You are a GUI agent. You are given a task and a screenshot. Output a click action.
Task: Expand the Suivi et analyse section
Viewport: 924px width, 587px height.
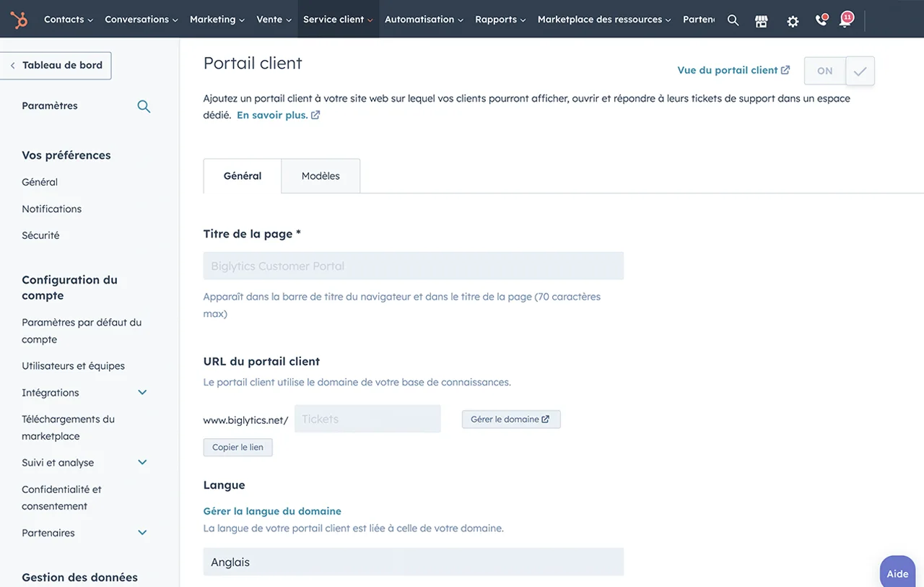point(141,462)
